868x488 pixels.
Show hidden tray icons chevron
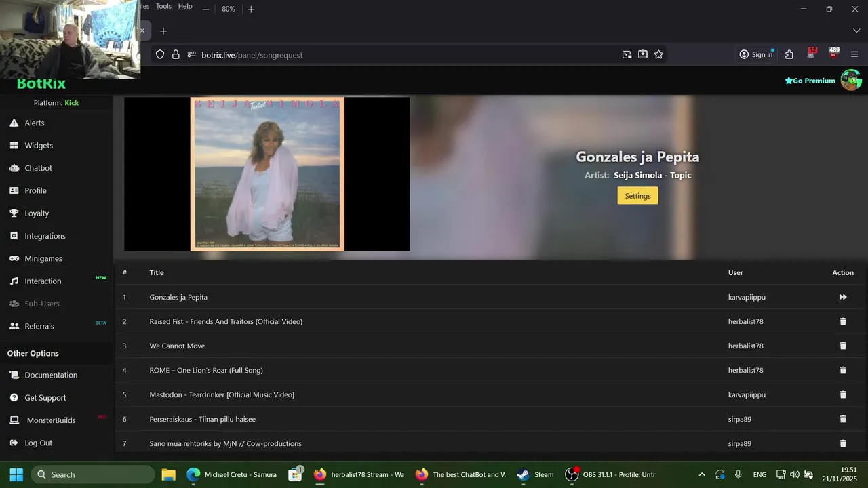702,474
